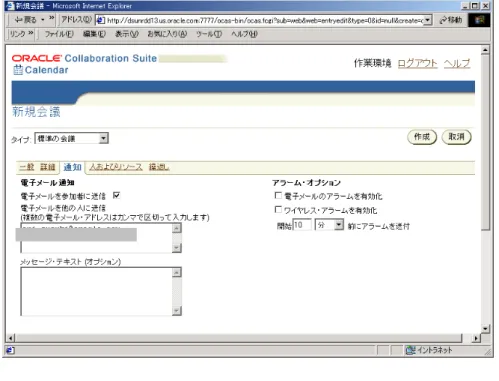
Task: Click the 電子メール通知 section heading
Action: [47, 183]
